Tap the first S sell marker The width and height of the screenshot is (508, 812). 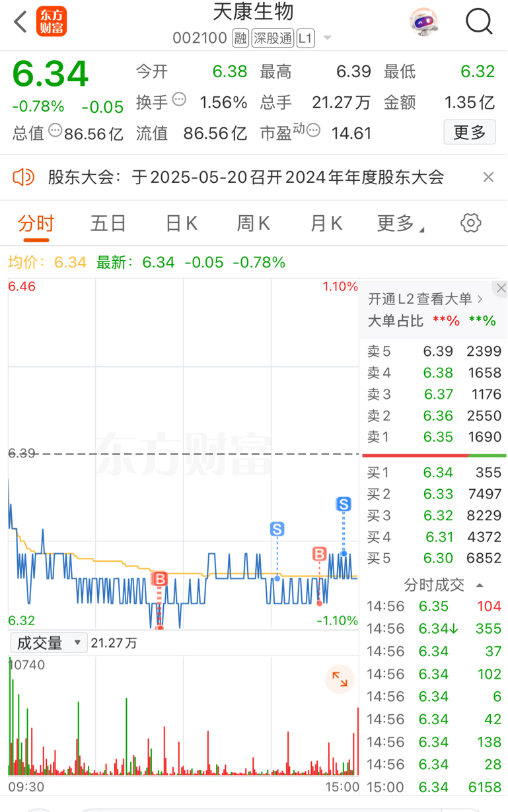pos(277,529)
